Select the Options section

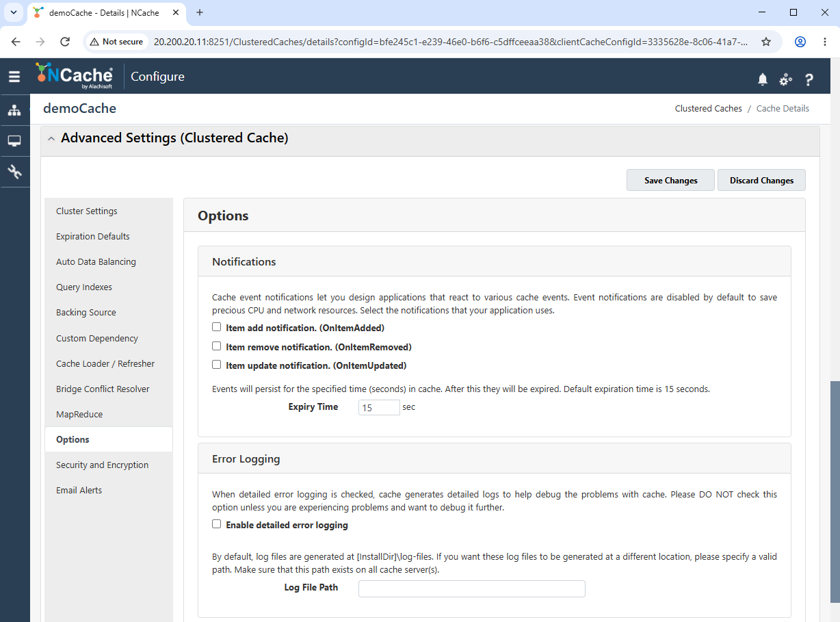(109, 439)
